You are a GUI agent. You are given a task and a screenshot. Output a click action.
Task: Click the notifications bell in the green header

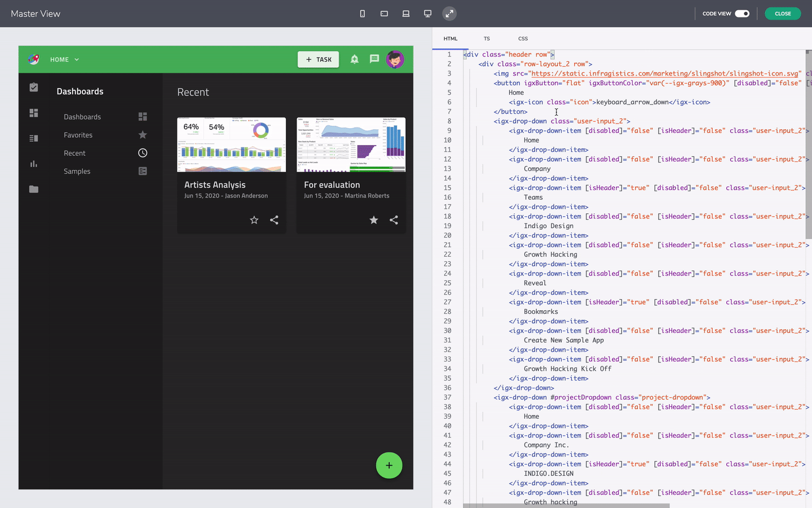coord(354,59)
